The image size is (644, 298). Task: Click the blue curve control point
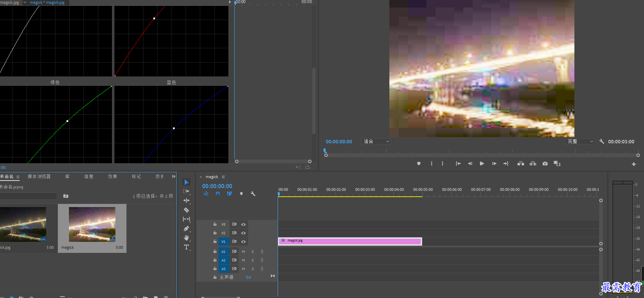pos(174,128)
